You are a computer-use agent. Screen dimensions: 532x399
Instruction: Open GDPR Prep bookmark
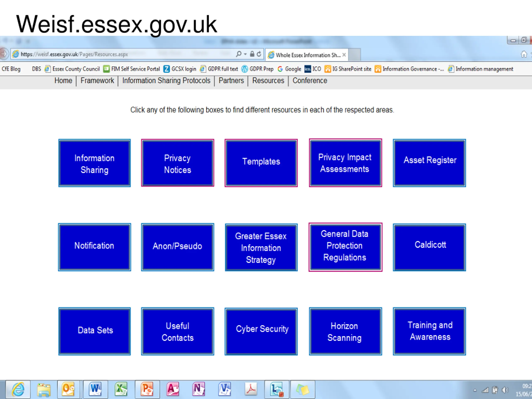(257, 69)
